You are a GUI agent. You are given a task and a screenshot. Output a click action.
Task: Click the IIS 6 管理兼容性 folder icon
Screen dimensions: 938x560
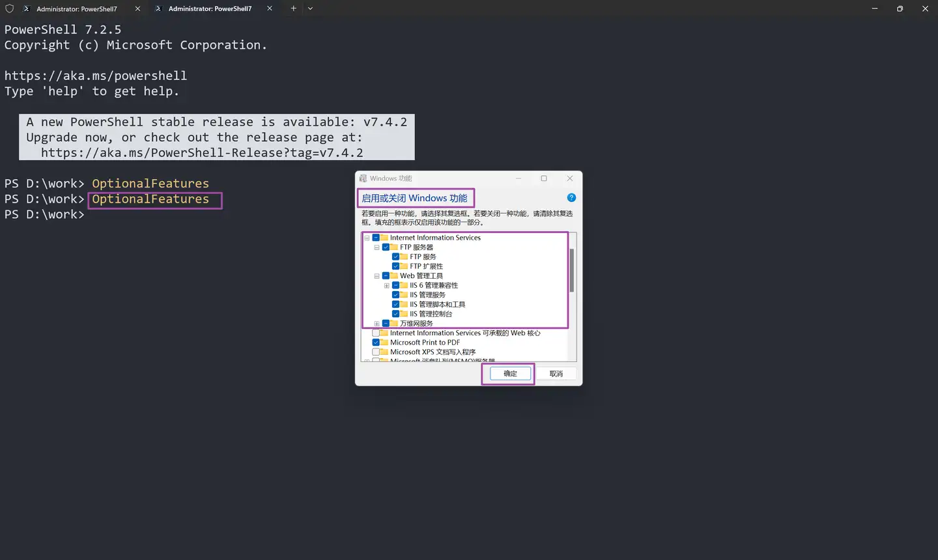(404, 285)
